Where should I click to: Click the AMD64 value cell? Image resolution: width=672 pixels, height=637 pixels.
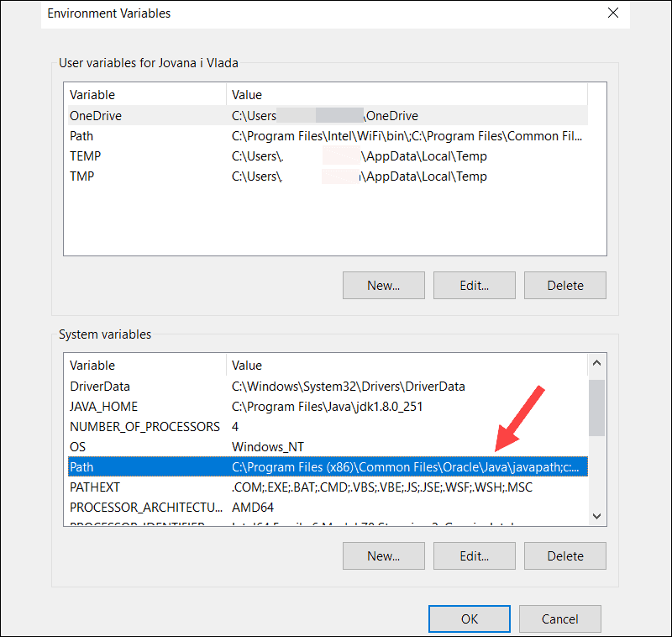253,507
